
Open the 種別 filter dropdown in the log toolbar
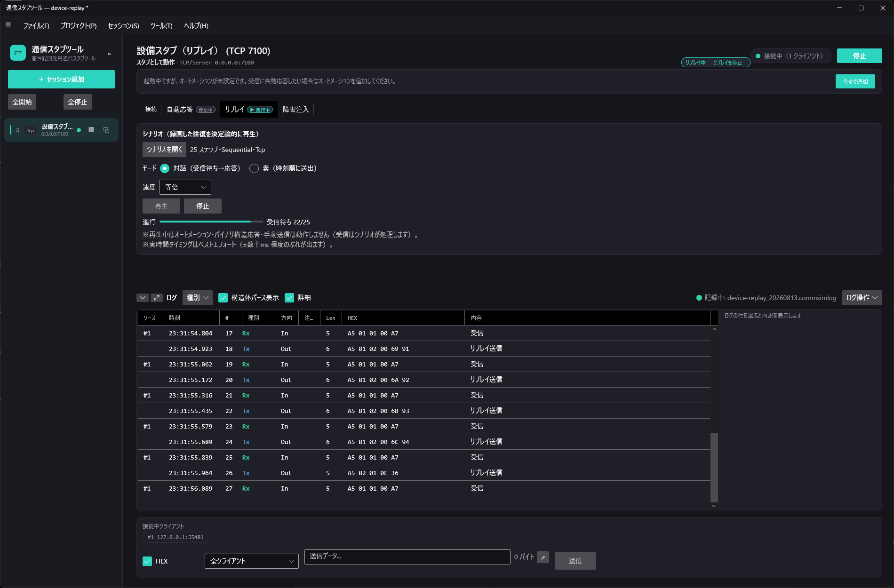pos(198,298)
